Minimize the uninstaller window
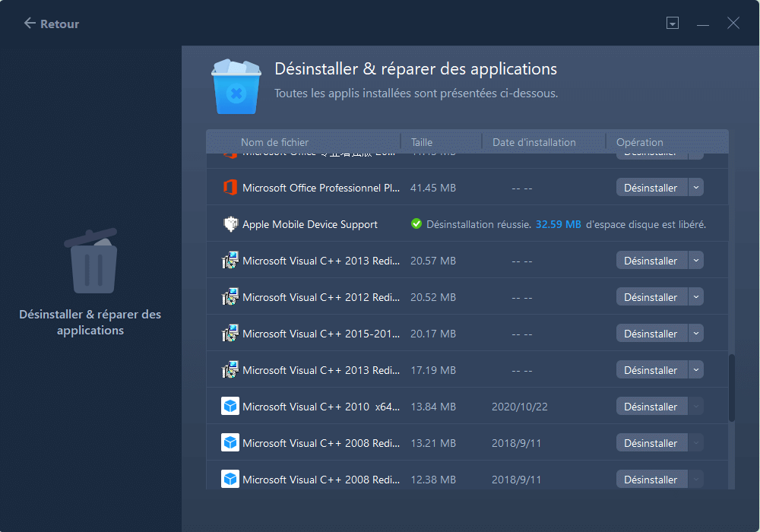The image size is (760, 532). click(703, 24)
